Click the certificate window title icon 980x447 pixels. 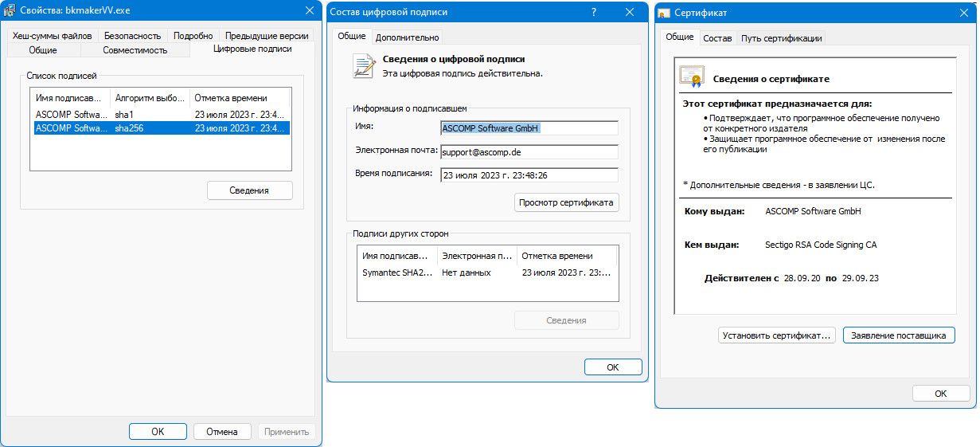[664, 13]
